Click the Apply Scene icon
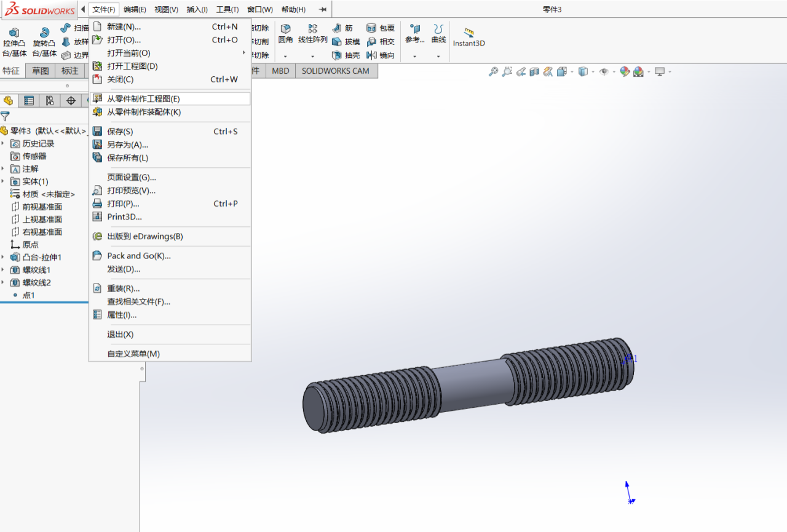The height and width of the screenshot is (532, 787). (x=638, y=72)
